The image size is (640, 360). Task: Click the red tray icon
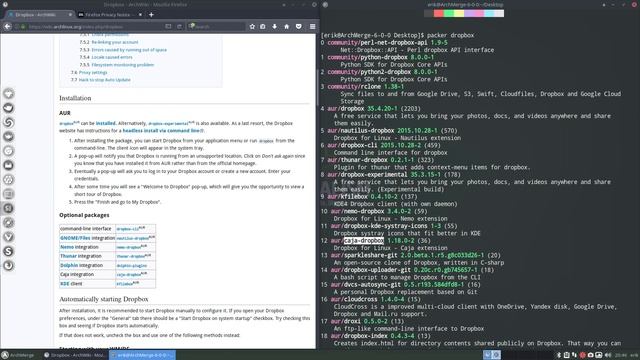(x=582, y=355)
